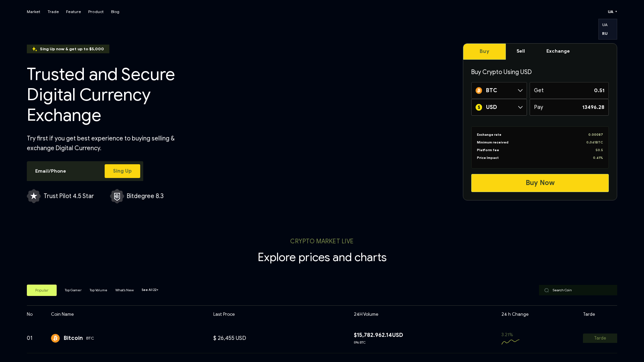Click the $15,782.962.14USD volume cell

(378, 335)
